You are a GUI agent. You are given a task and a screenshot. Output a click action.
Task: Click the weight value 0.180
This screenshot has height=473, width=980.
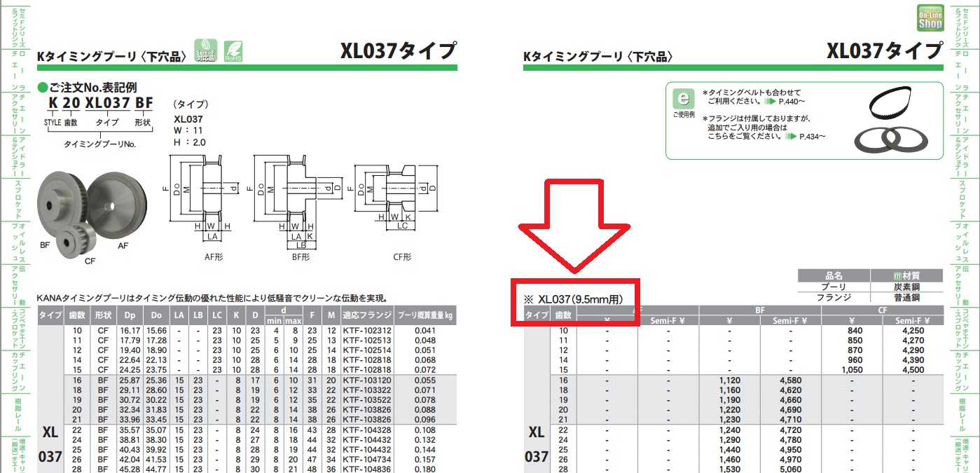tap(425, 469)
